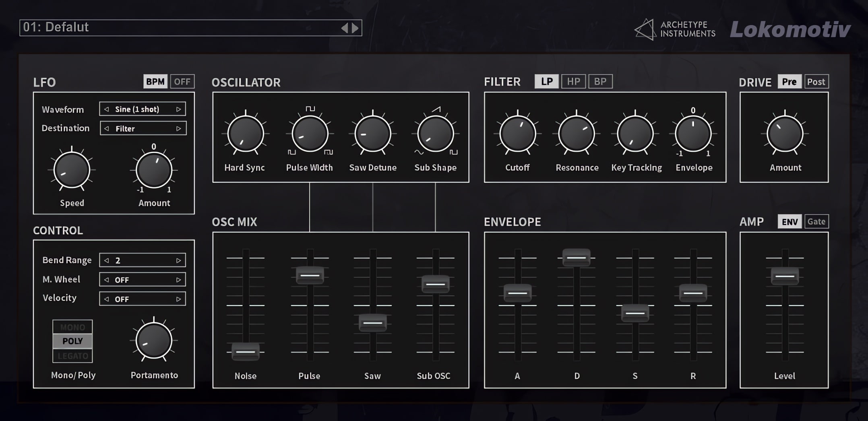
Task: Click the filter Resonance knob
Action: click(576, 134)
